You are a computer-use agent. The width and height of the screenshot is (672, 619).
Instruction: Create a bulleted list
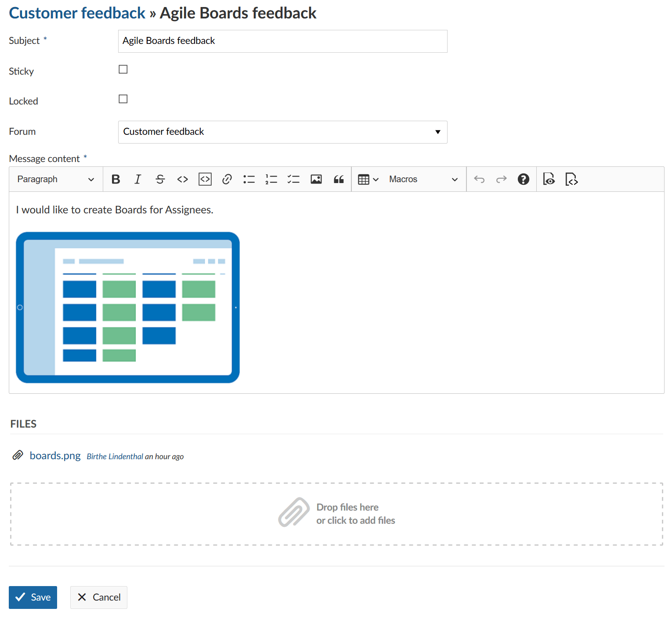pos(249,179)
